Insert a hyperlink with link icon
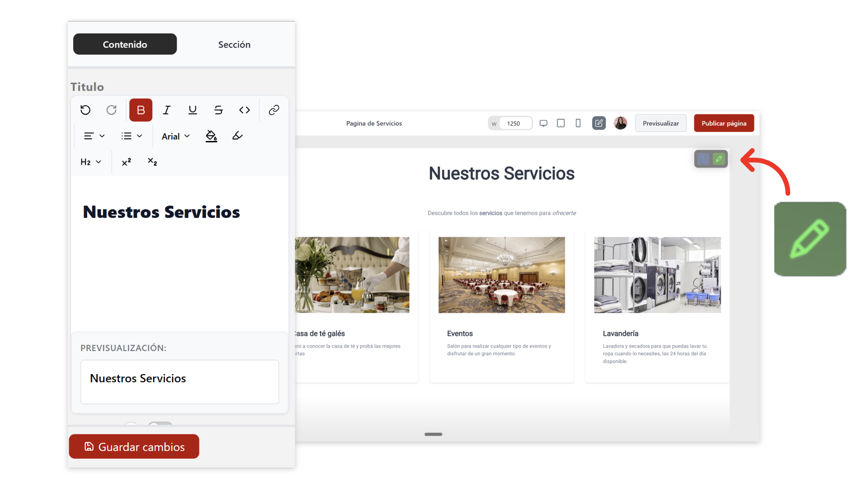The image size is (868, 488). [274, 110]
